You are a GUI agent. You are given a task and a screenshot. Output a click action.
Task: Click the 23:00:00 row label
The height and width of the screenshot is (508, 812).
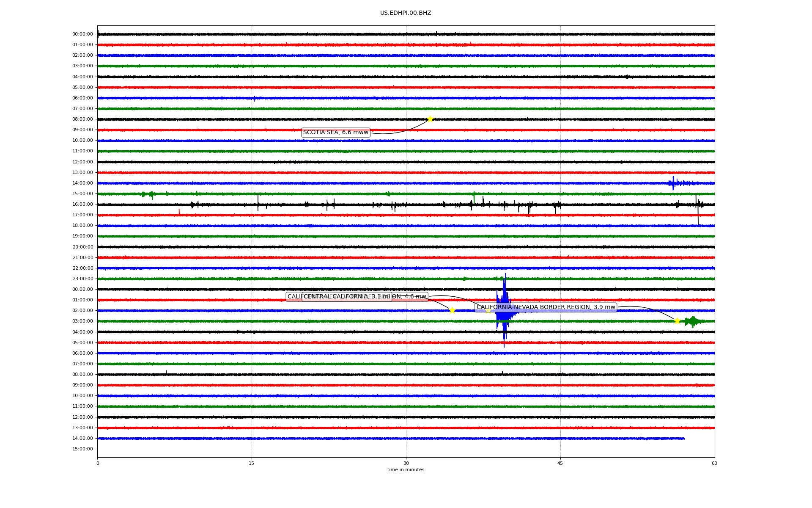[82, 279]
